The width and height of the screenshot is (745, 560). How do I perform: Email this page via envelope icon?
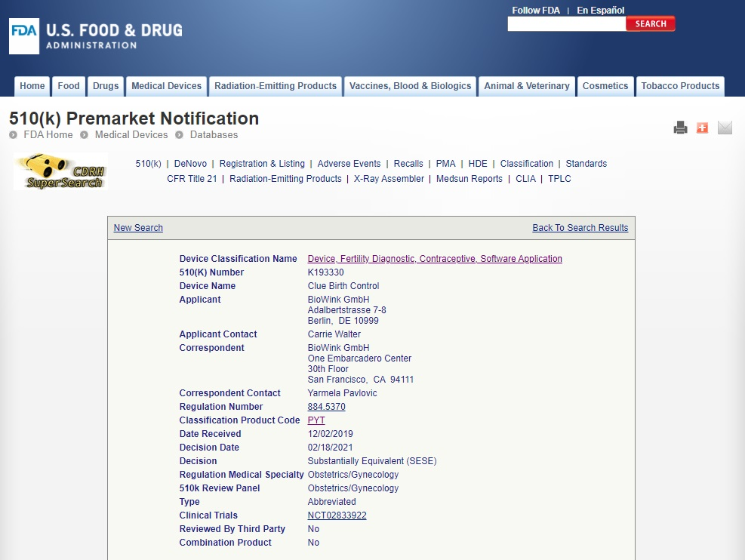(x=725, y=128)
